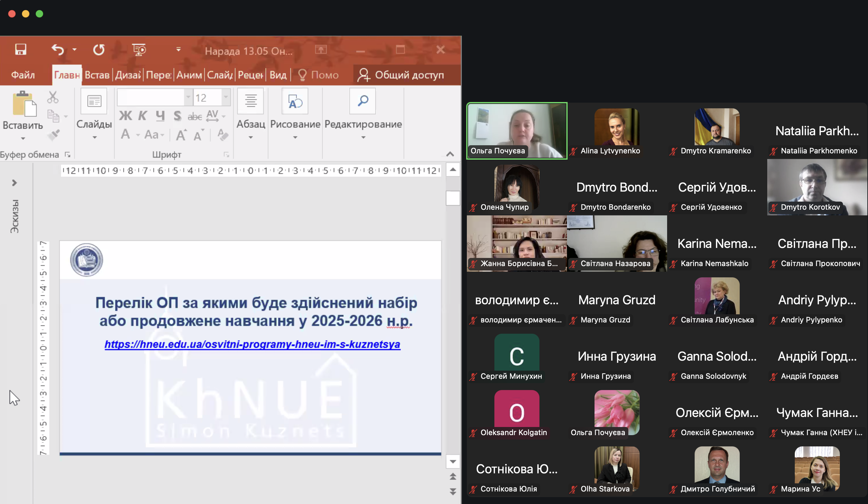Open the Буфер обмена dialog launcher

click(x=68, y=155)
